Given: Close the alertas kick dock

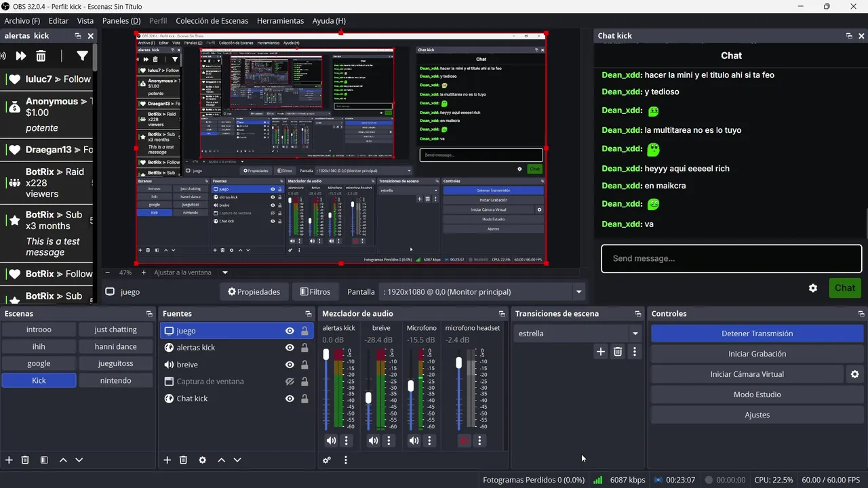Looking at the screenshot, I should point(90,36).
